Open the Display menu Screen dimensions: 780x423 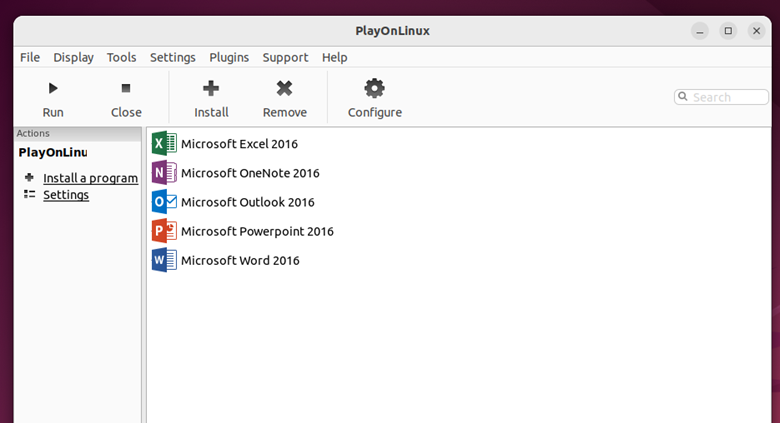coord(73,57)
